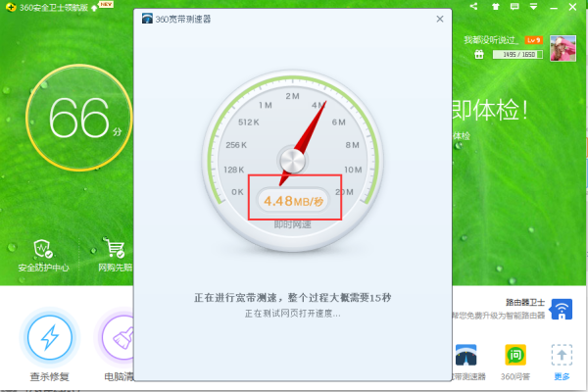Click the 360宽带测速器 dialog title icon
The height and width of the screenshot is (392, 588).
[x=147, y=19]
